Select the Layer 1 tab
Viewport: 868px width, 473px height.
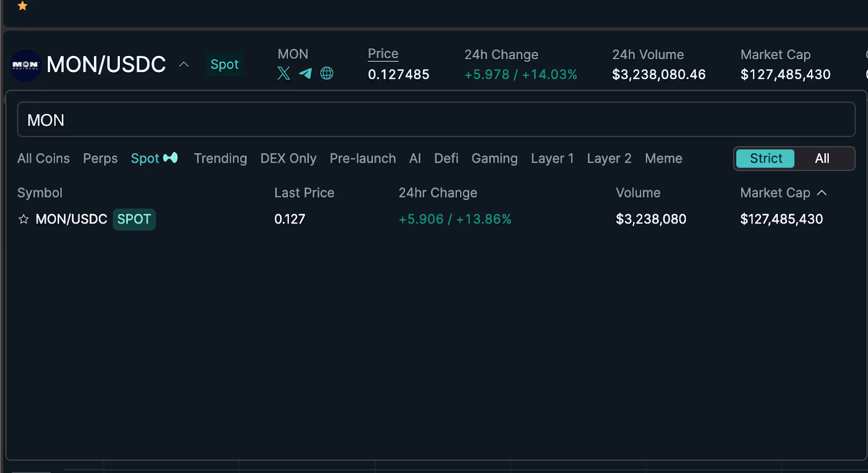pyautogui.click(x=552, y=158)
